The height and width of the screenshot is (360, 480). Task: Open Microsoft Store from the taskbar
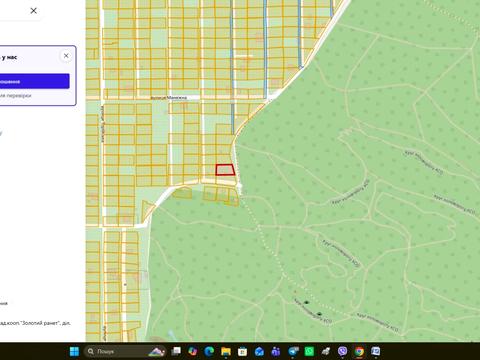pos(242,351)
